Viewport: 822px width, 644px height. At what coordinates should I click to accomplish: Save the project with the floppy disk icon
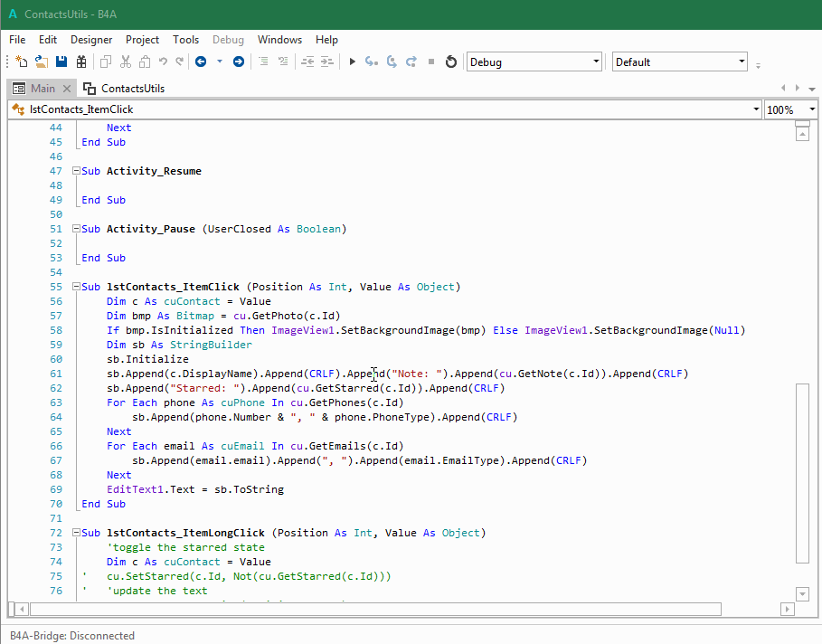pyautogui.click(x=61, y=62)
